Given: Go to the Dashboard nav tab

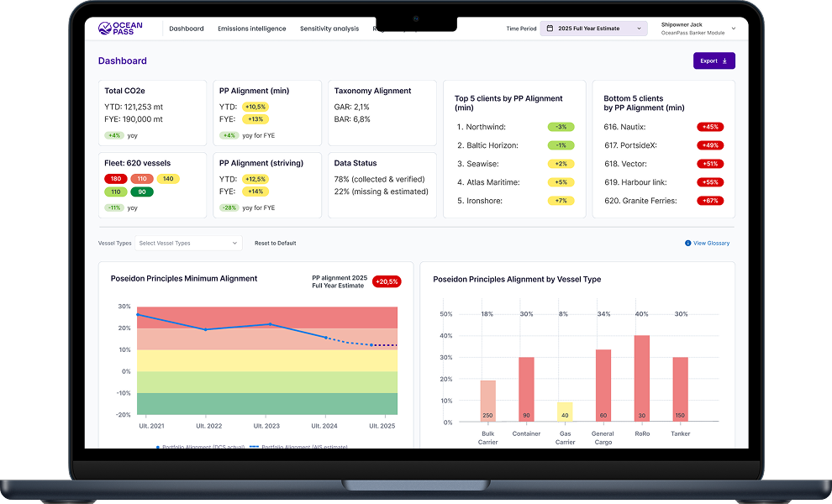Looking at the screenshot, I should [186, 29].
